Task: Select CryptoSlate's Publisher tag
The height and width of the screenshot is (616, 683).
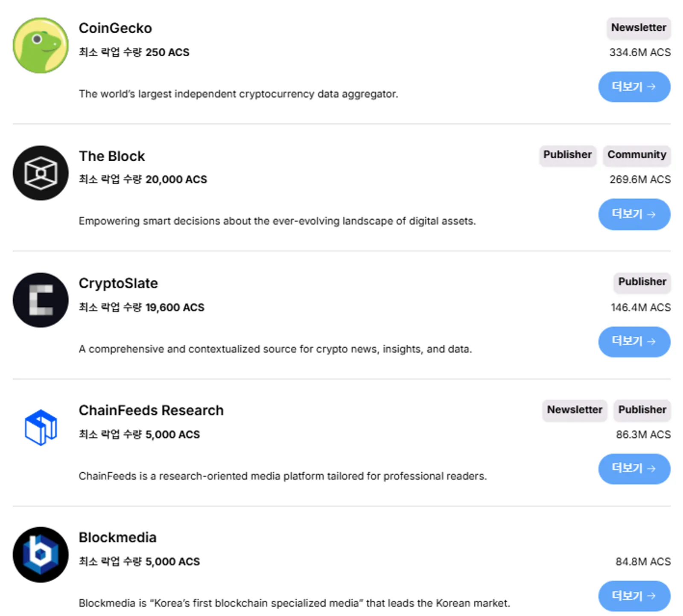Action: coord(642,282)
